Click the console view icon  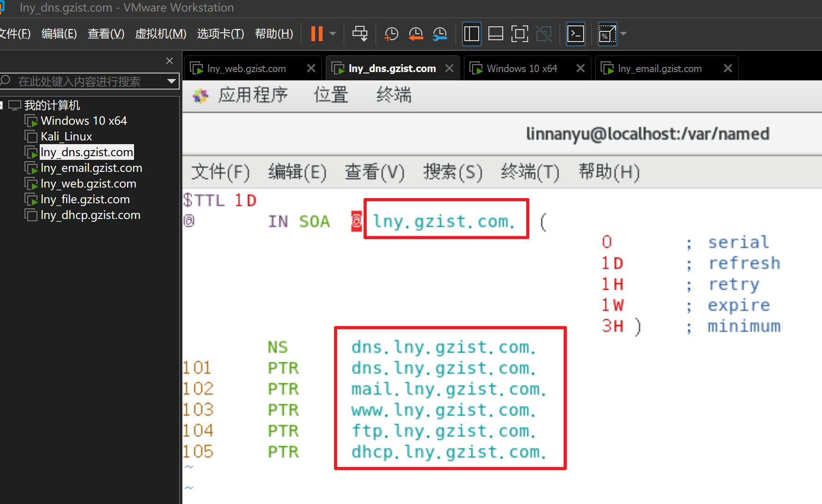[576, 34]
